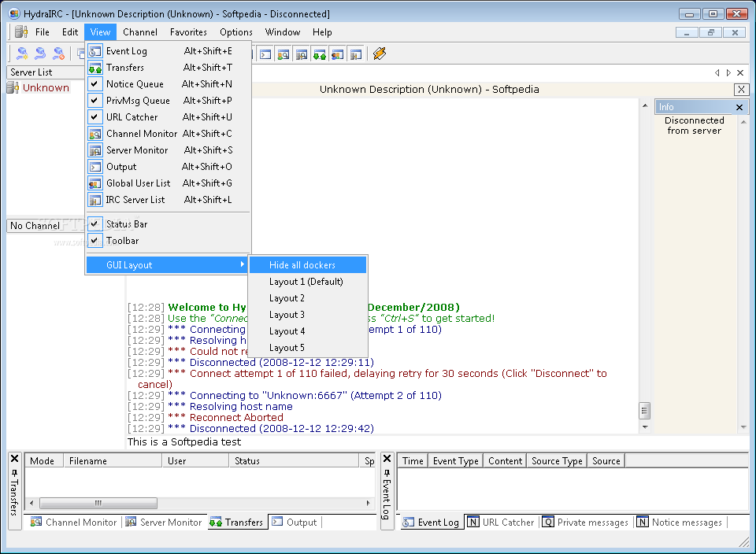Screen dimensions: 756x554
Task: Switch to the URL Catcher tab
Action: click(x=501, y=523)
